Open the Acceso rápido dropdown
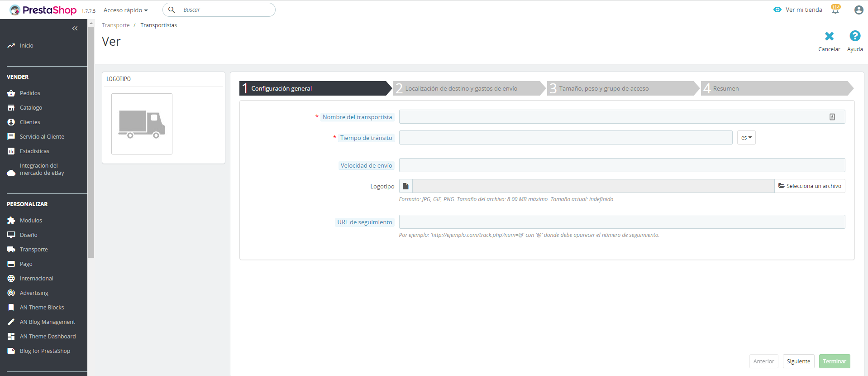 coord(126,10)
